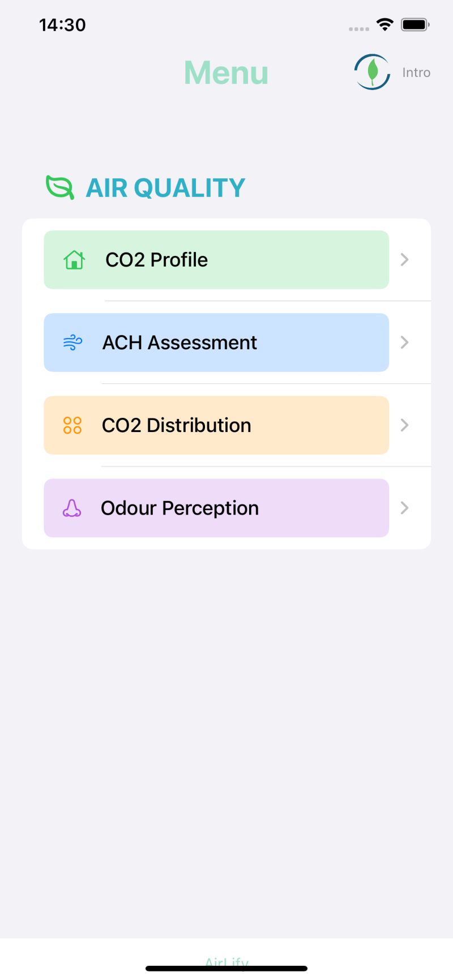
Task: Expand the Odour Perception chevron arrow
Action: [x=404, y=508]
